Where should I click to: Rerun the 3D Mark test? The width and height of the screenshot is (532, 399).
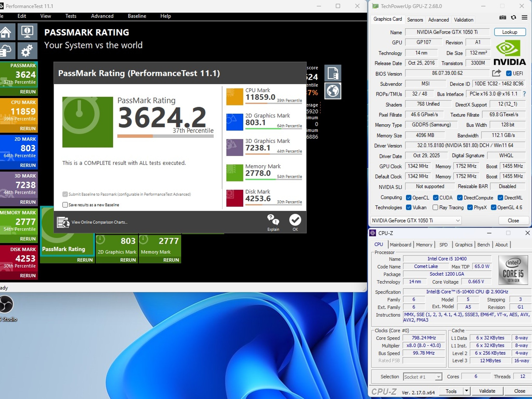click(x=28, y=202)
